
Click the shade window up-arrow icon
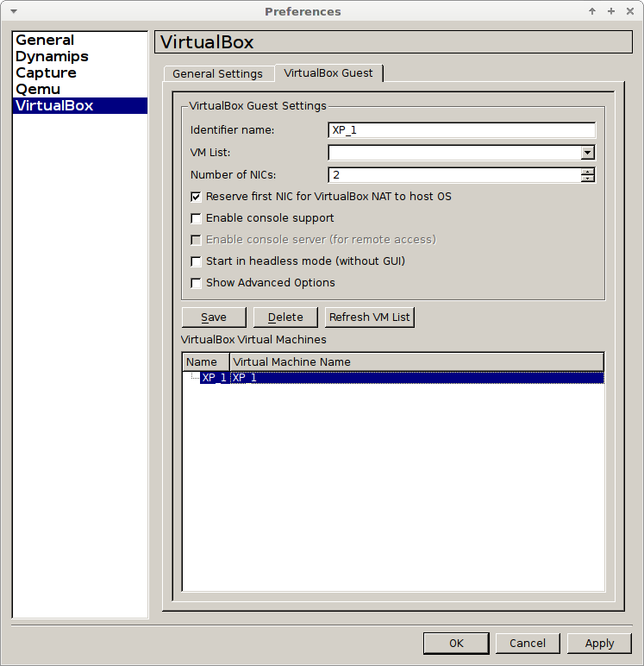[592, 11]
